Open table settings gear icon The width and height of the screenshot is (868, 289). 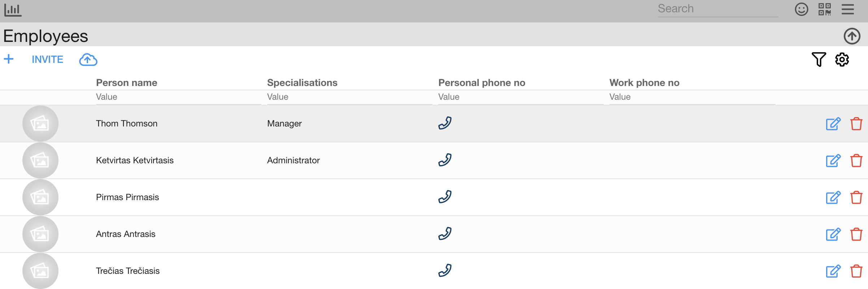tap(842, 59)
